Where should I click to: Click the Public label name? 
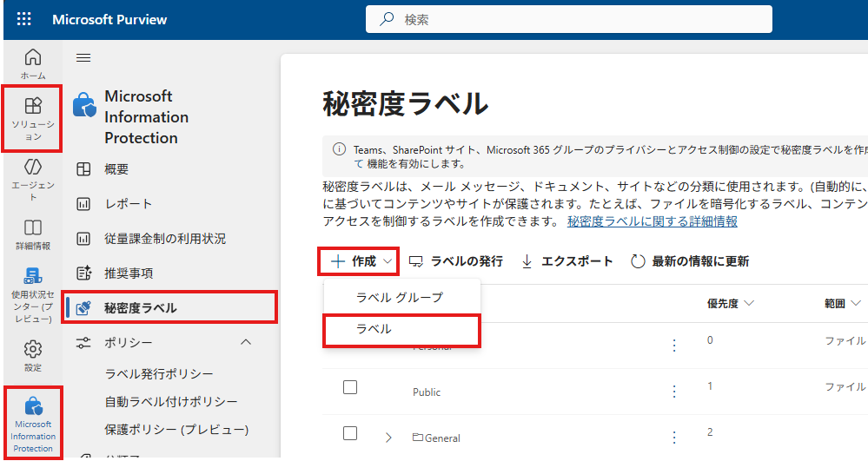427,392
